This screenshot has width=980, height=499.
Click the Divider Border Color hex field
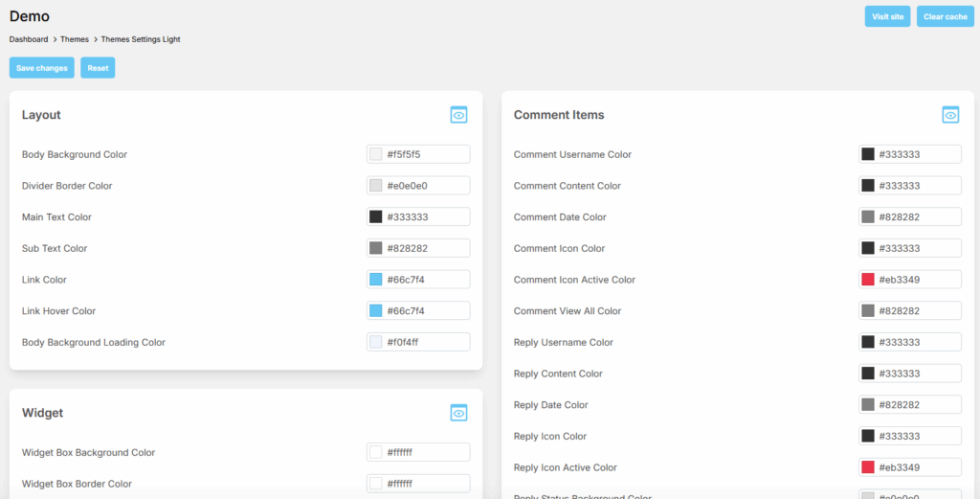[x=426, y=186]
